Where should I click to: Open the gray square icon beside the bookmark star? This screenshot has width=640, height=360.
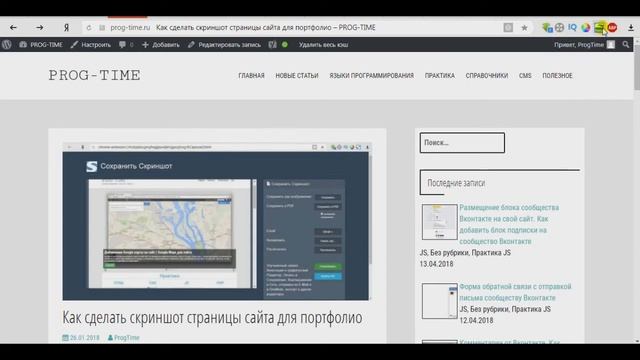click(508, 28)
